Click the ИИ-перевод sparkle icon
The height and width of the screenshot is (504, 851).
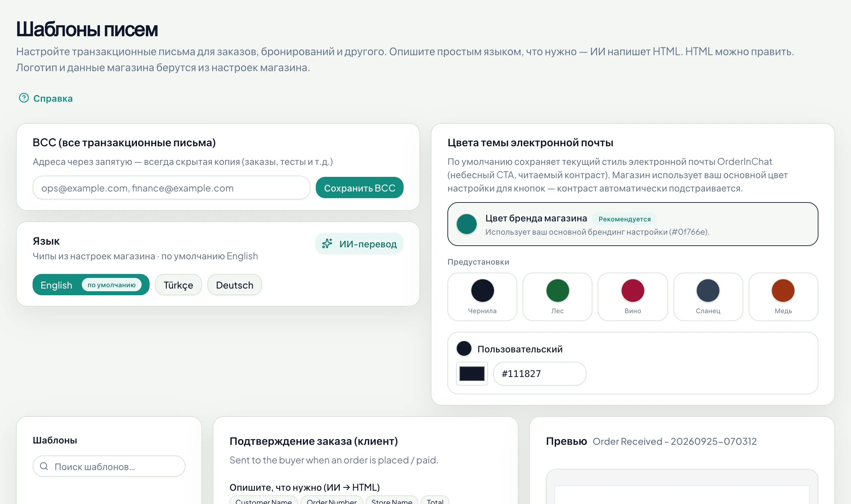pyautogui.click(x=327, y=244)
